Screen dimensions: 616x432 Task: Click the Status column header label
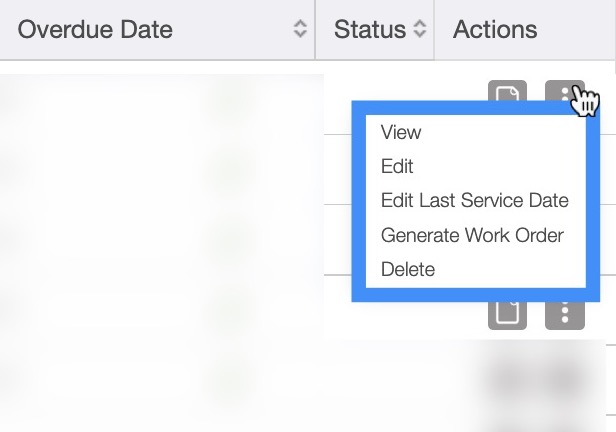tap(370, 30)
